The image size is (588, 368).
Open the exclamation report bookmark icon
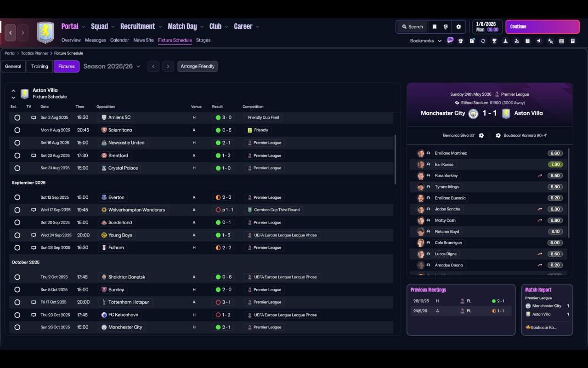[472, 41]
